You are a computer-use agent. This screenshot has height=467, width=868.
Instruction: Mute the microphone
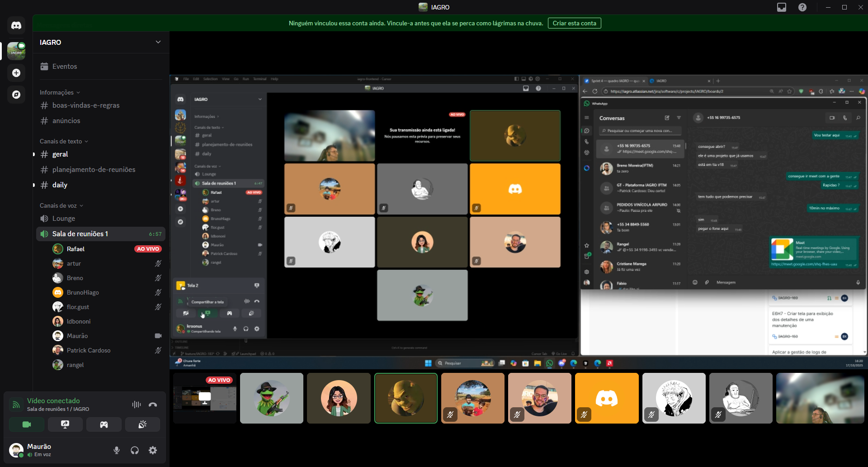(117, 450)
